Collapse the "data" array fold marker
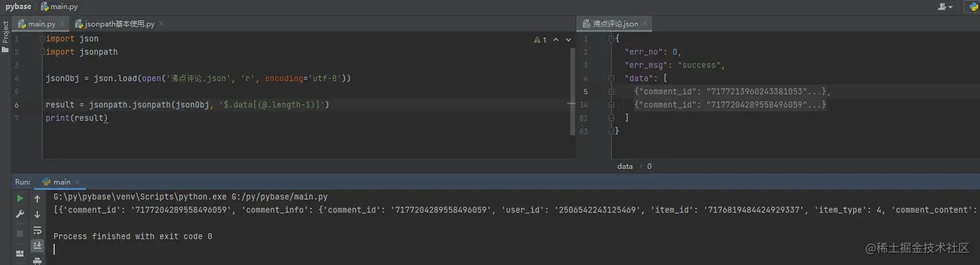The width and height of the screenshot is (980, 265). click(611, 78)
